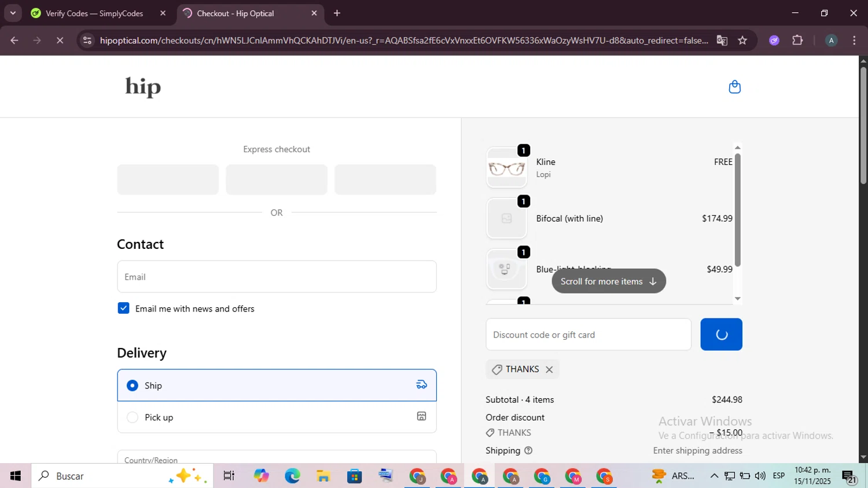Click the page vertical scrollbar
This screenshot has width=868, height=488.
pos(863,126)
